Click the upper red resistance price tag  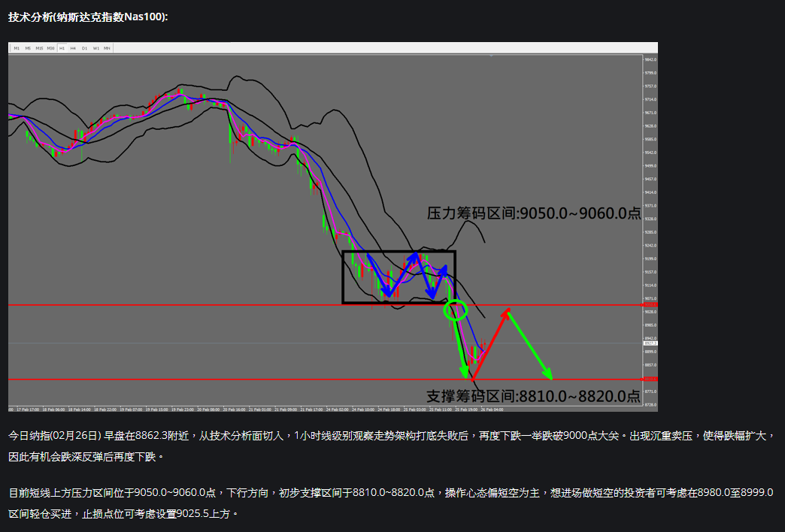point(650,304)
